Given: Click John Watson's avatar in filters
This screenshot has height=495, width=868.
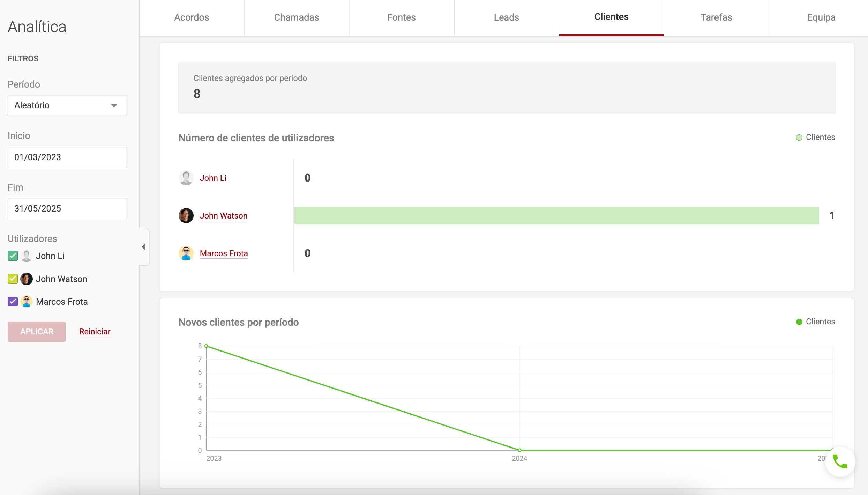Looking at the screenshot, I should click(x=27, y=279).
